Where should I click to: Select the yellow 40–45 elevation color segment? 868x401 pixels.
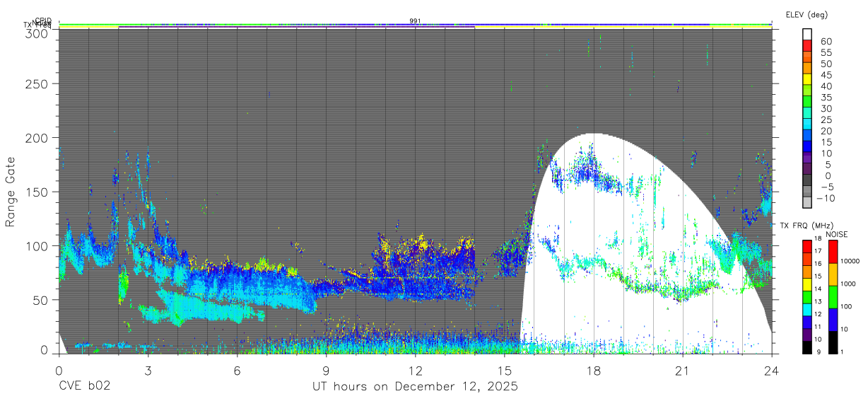(808, 80)
